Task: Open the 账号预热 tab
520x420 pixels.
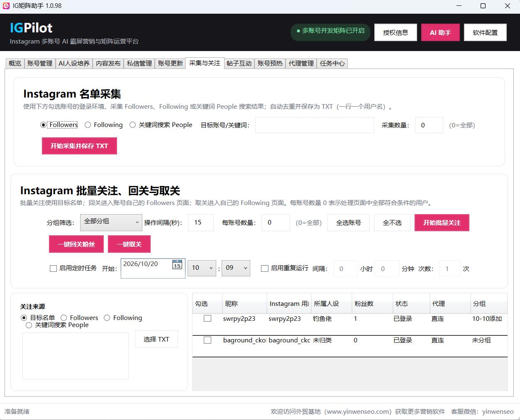Action: [x=270, y=63]
